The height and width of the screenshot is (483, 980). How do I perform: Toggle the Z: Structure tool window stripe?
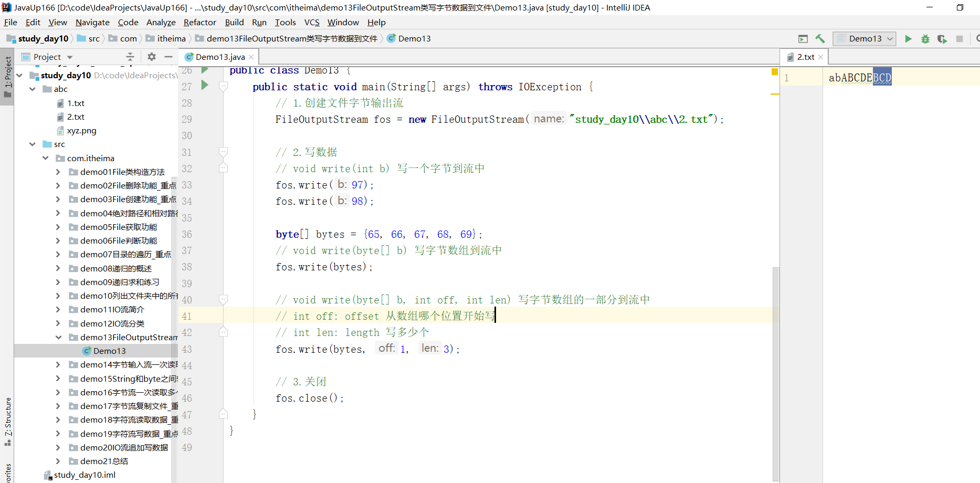tap(7, 422)
